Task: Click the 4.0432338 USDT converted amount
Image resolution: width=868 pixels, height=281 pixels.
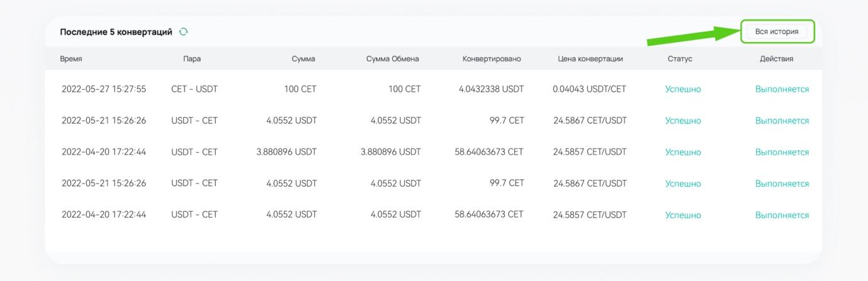Action: [492, 89]
